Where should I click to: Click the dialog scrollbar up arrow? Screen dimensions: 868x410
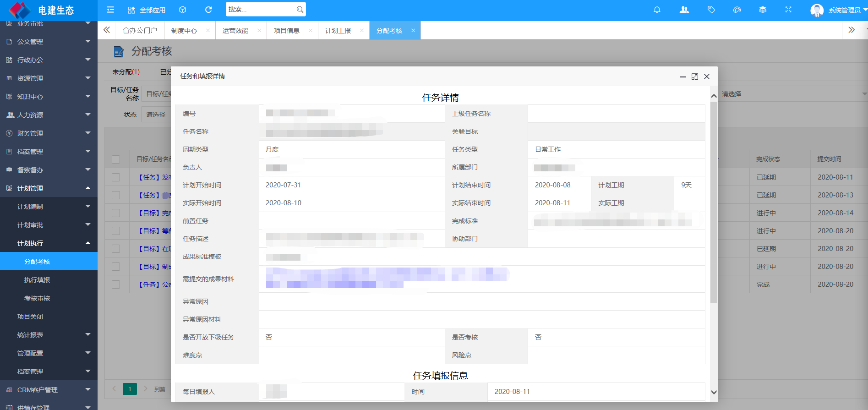[x=714, y=96]
